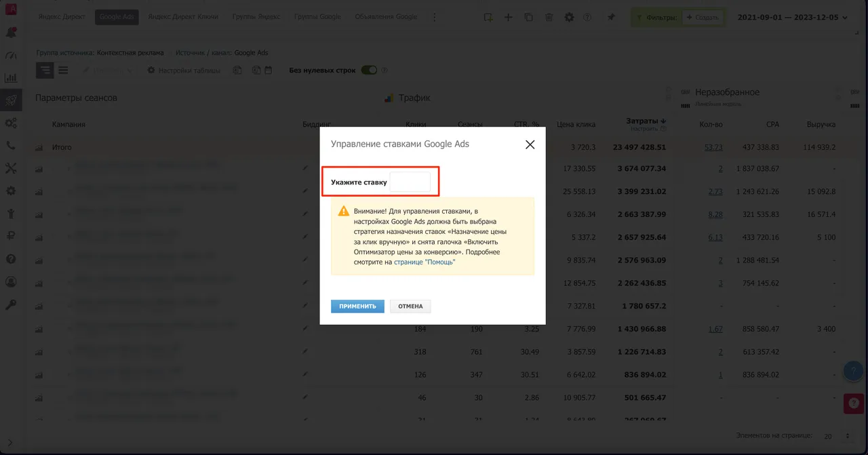This screenshot has width=868, height=455.
Task: Open the single gear settings in sidebar
Action: pos(11,191)
